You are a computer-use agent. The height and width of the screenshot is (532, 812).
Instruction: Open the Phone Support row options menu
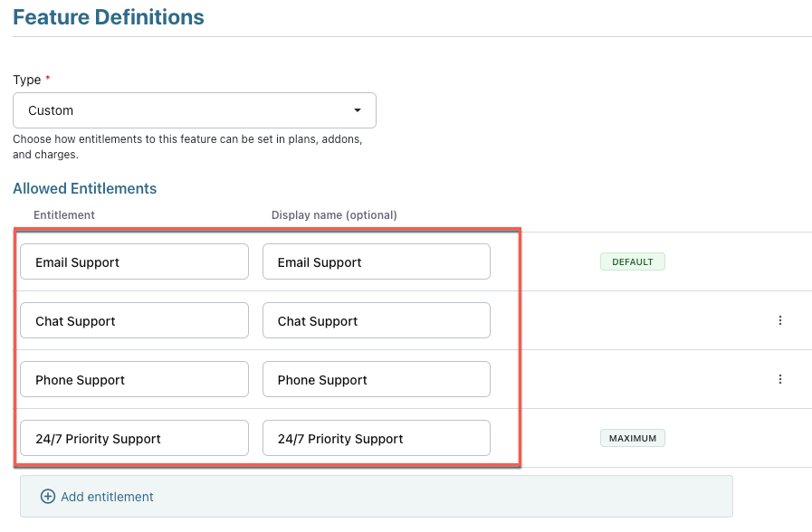780,379
